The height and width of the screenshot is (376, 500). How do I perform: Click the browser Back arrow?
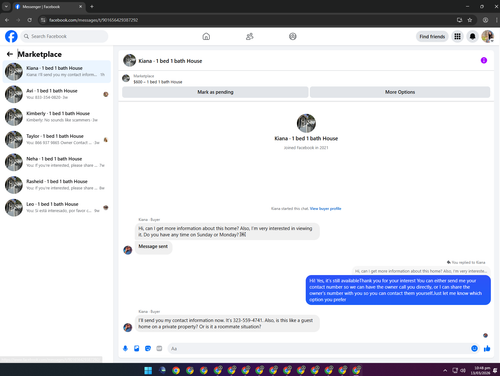tap(7, 20)
